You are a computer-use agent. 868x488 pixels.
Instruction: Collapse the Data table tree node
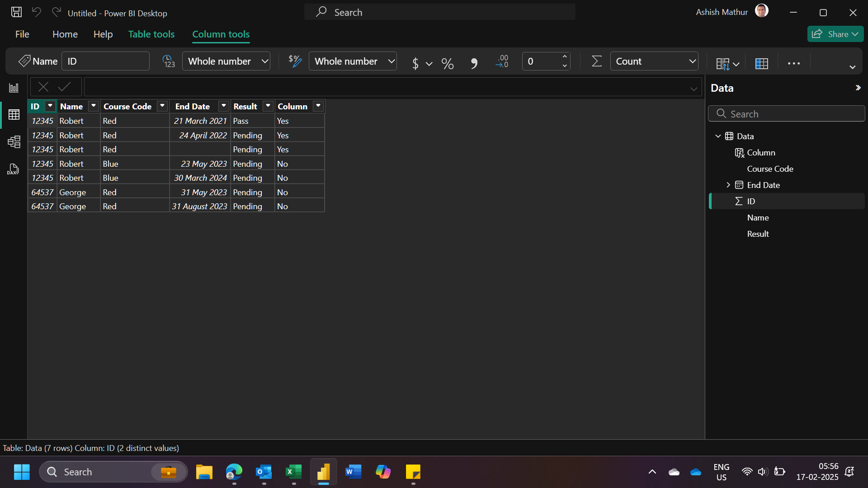[x=718, y=136]
